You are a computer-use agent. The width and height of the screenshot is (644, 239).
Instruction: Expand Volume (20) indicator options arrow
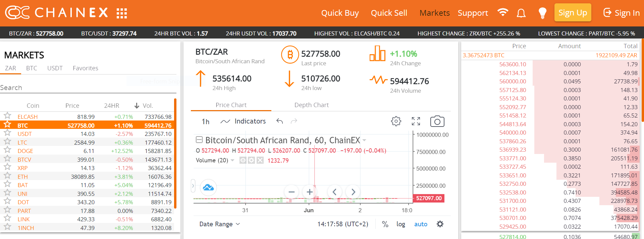[232, 160]
